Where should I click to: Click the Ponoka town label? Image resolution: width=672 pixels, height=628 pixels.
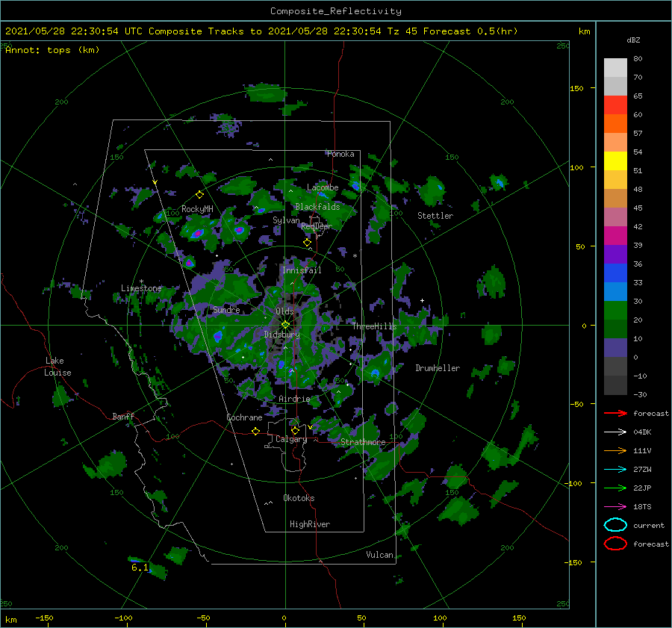[x=340, y=155]
